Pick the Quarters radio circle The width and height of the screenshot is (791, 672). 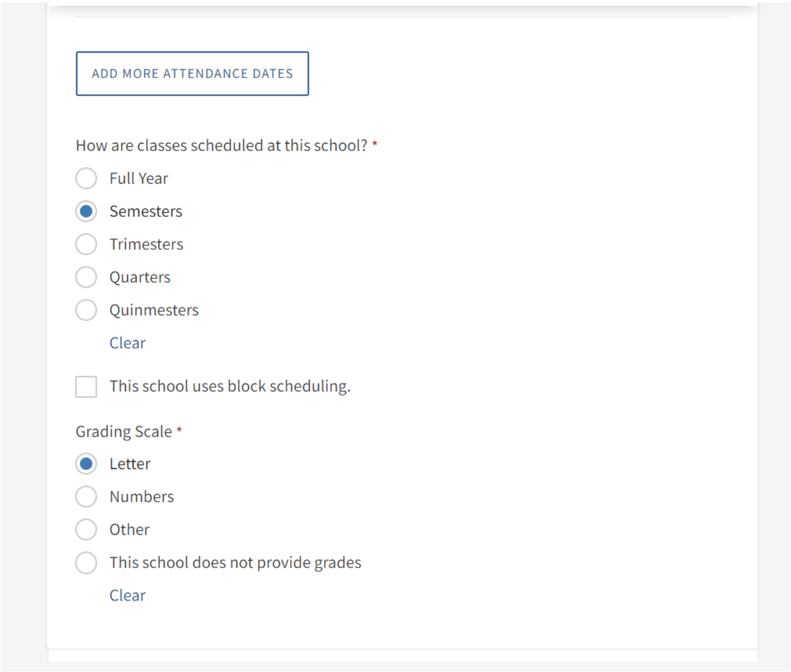[86, 277]
